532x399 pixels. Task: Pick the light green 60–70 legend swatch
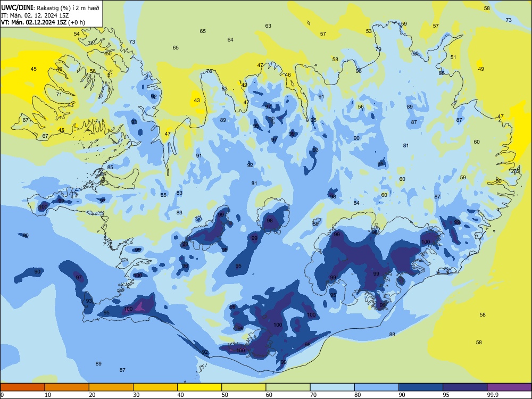[288, 387]
